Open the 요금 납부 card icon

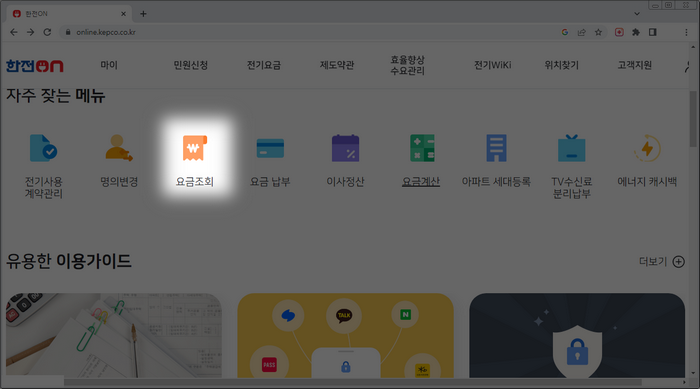pos(270,148)
